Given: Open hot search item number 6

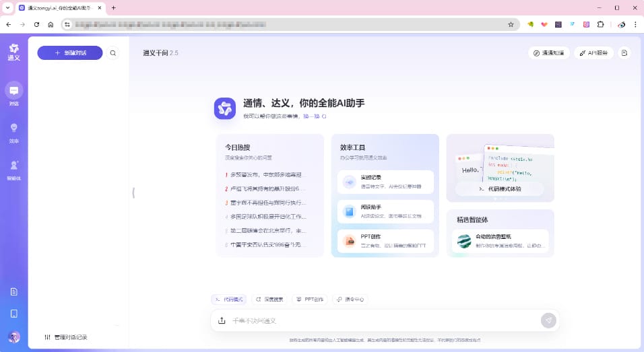Looking at the screenshot, I should point(265,244).
